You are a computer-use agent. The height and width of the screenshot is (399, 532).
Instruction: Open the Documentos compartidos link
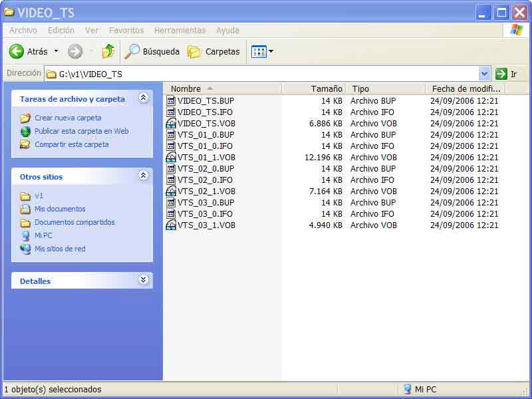pyautogui.click(x=74, y=222)
